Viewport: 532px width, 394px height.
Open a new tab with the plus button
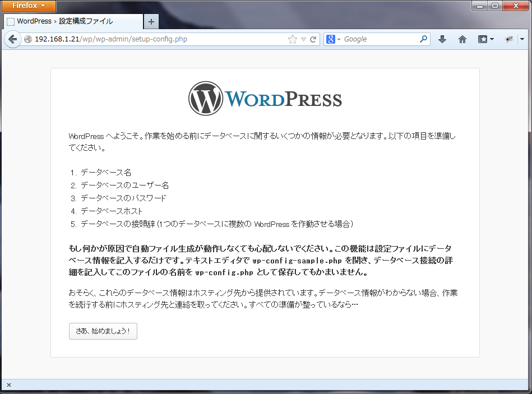click(x=151, y=22)
